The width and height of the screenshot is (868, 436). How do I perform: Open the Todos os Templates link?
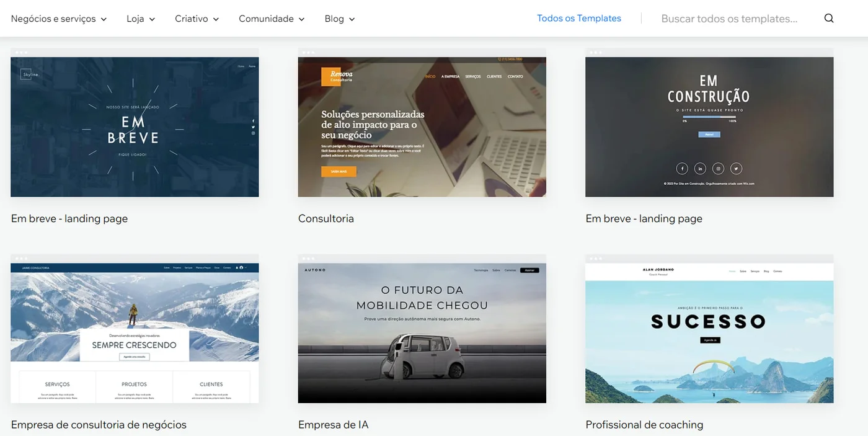coord(578,18)
